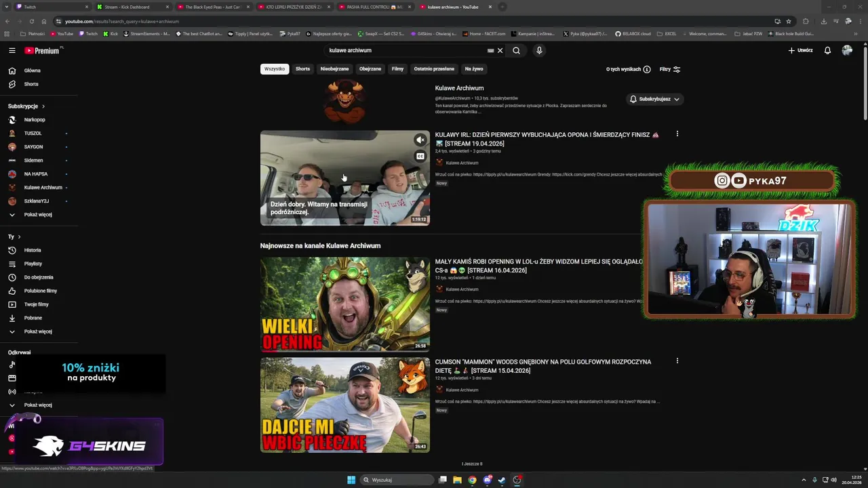This screenshot has height=488, width=868.
Task: Bookmark this page with the star
Action: [789, 21]
